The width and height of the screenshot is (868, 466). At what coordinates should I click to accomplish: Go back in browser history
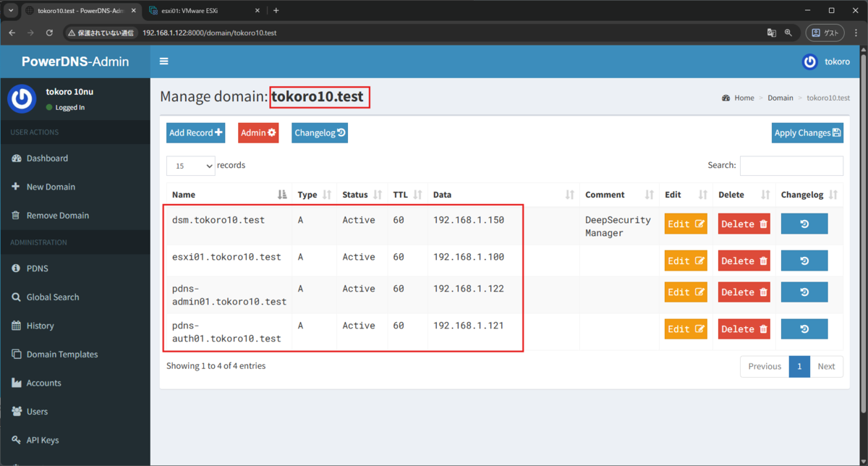point(12,33)
